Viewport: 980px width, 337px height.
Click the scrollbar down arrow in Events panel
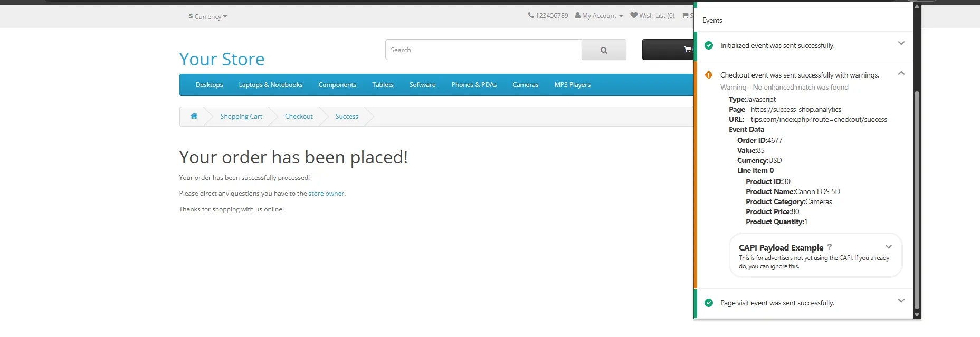click(x=917, y=315)
